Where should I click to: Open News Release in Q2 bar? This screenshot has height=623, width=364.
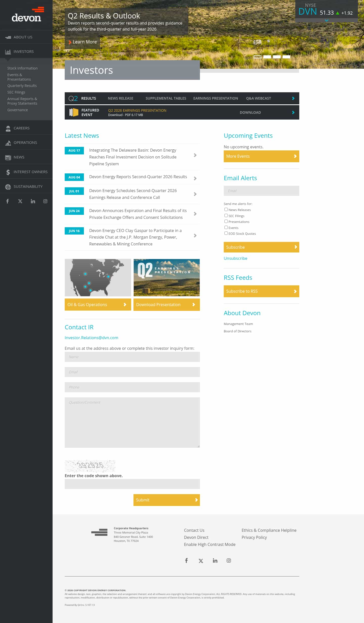[121, 98]
